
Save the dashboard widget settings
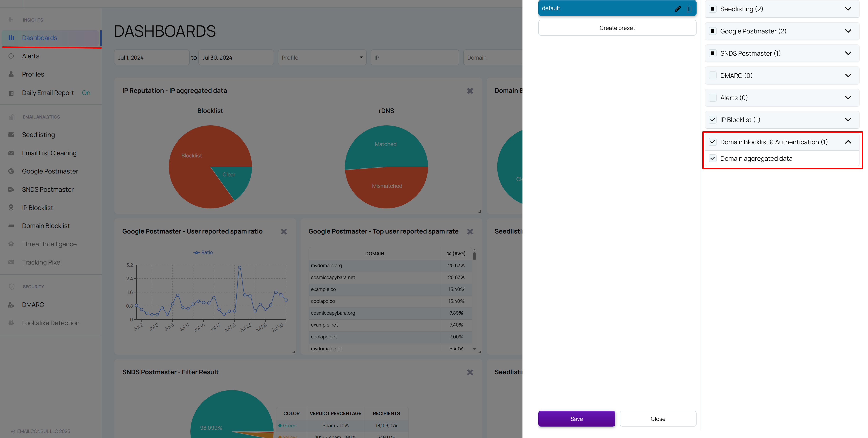[577, 419]
